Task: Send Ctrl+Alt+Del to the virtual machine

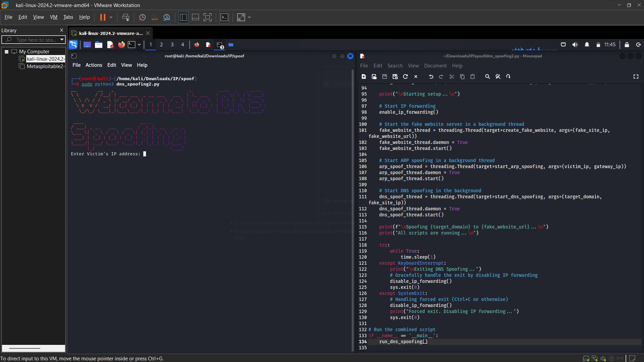Action: [126, 17]
